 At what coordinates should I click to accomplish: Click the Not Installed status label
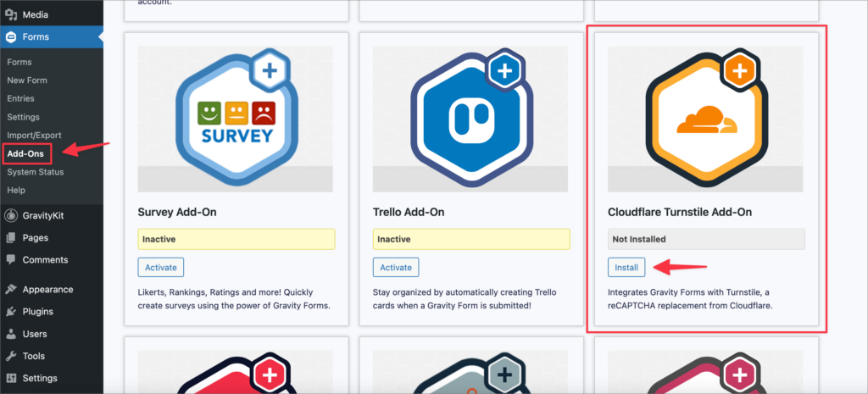[706, 239]
